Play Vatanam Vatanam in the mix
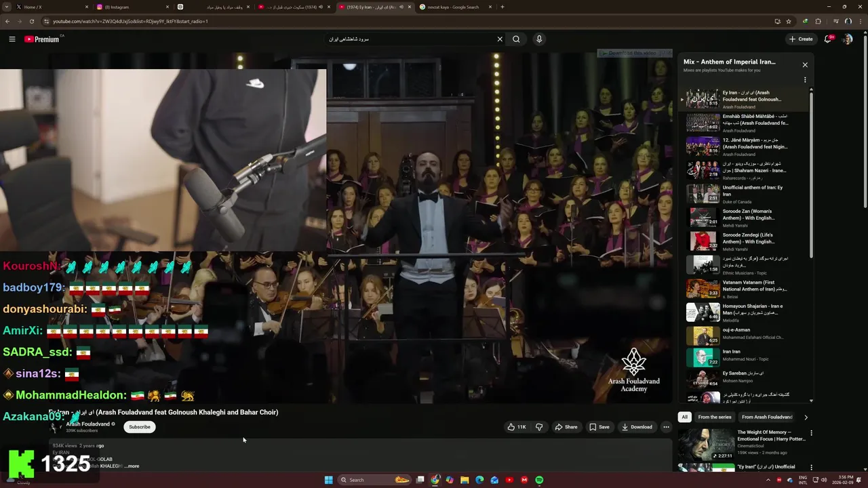Viewport: 868px width, 488px height. point(745,289)
